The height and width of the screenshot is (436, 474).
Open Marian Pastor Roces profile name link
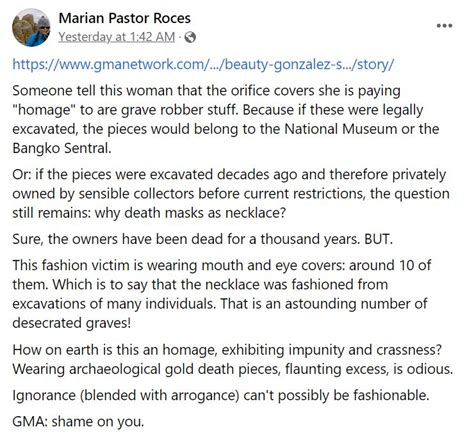(125, 18)
